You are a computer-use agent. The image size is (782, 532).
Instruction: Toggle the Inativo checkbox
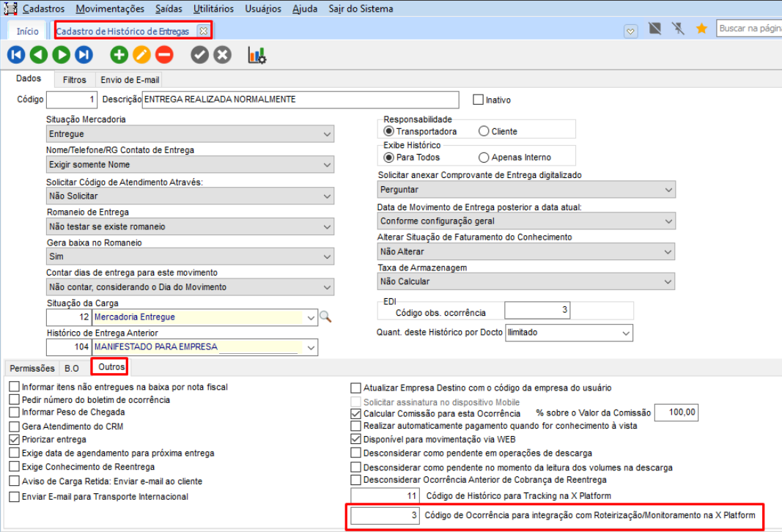[479, 100]
